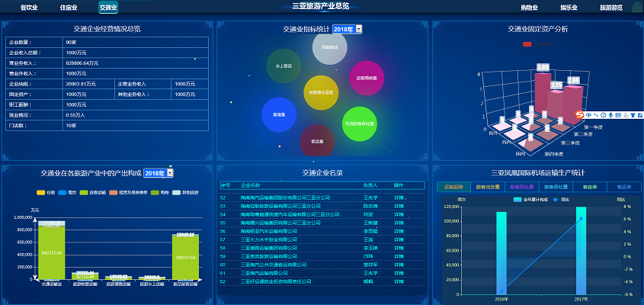Image resolution: width=644 pixels, height=305 pixels.
Task: Open the 住宿业 tab
Action: tap(69, 8)
